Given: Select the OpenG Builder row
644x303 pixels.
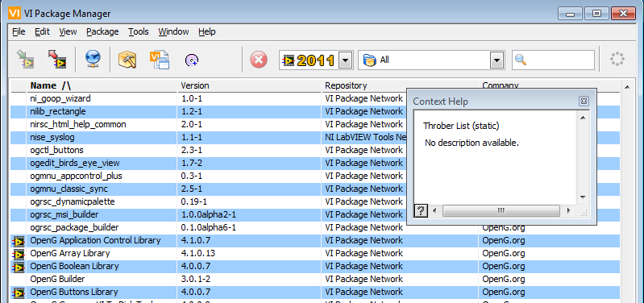Looking at the screenshot, I should (x=315, y=279).
